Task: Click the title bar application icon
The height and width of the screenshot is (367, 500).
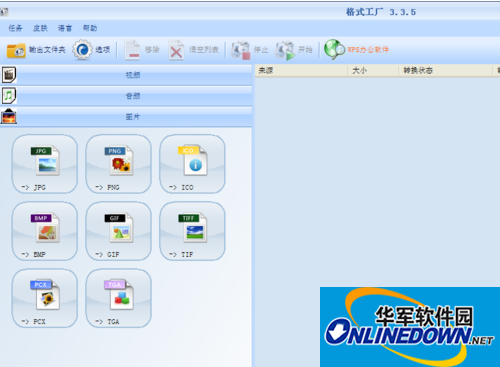Action: tap(4, 12)
